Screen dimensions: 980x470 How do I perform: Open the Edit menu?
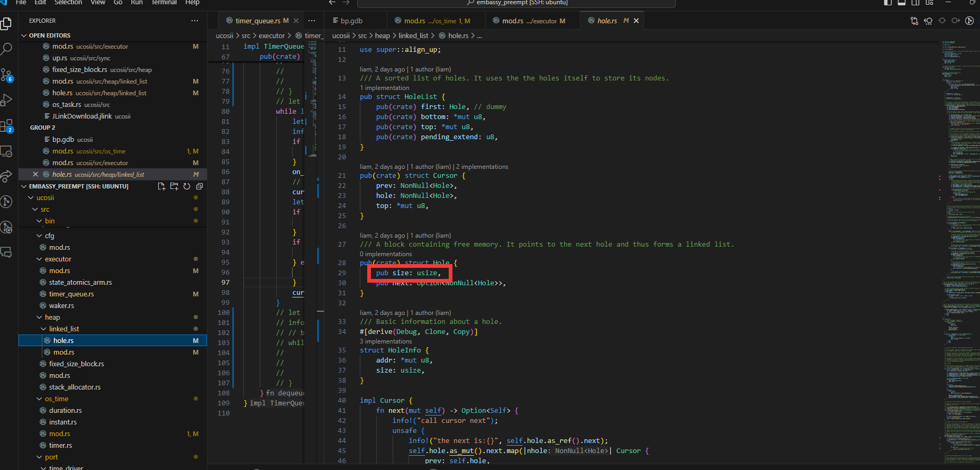tap(40, 3)
